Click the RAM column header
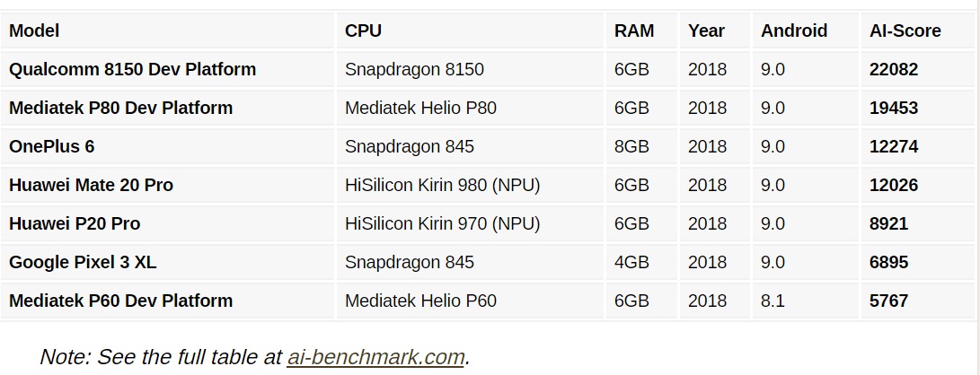The width and height of the screenshot is (980, 375). coord(634,31)
